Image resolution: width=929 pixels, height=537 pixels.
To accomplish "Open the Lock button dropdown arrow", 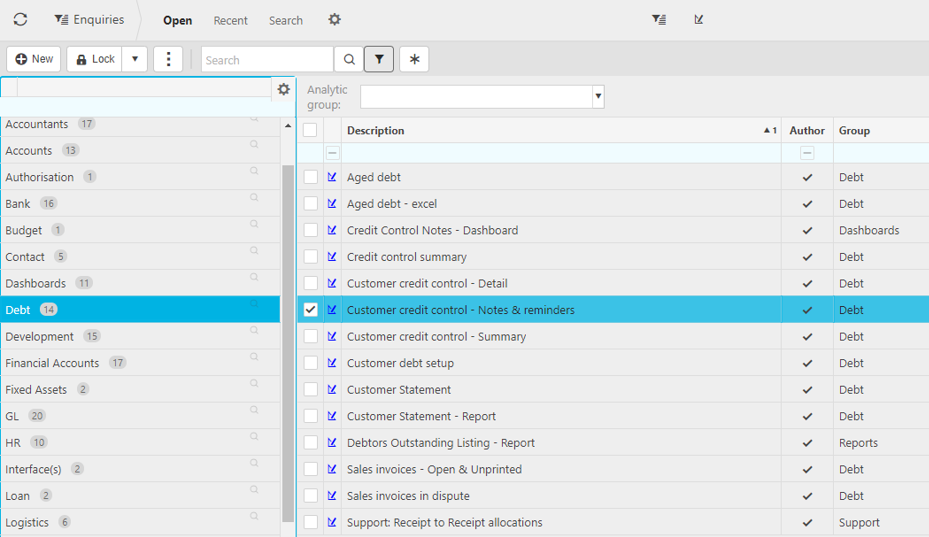I will [135, 59].
